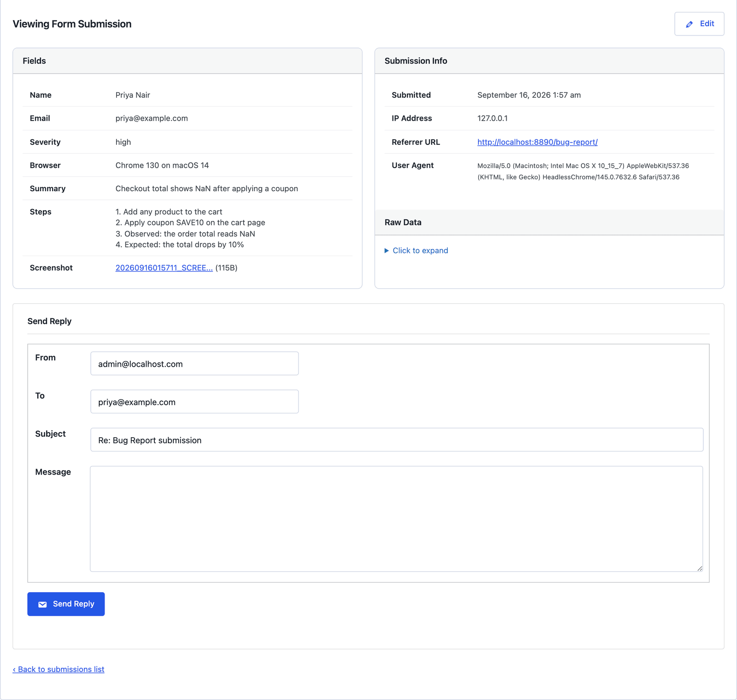Click the Screenshot field label
The image size is (737, 700).
[51, 268]
